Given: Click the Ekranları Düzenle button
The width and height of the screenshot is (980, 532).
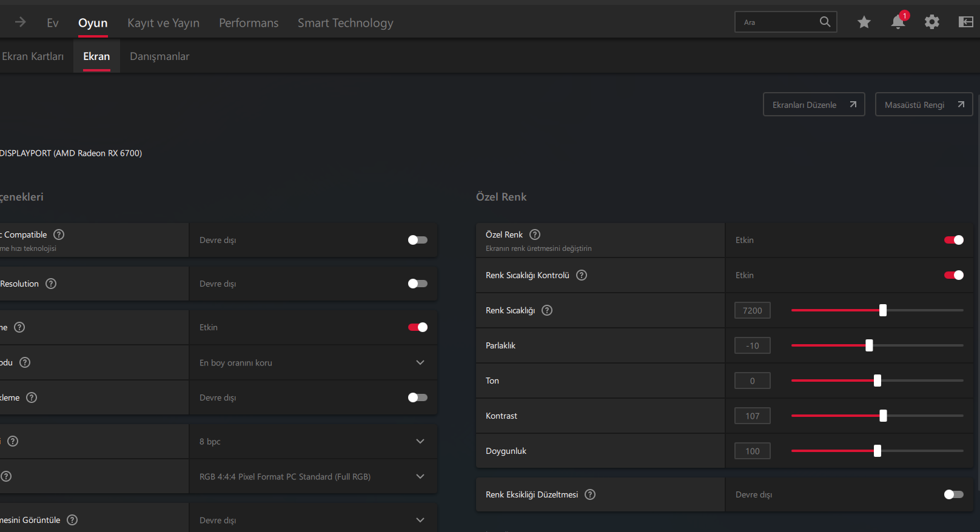Looking at the screenshot, I should pos(814,105).
